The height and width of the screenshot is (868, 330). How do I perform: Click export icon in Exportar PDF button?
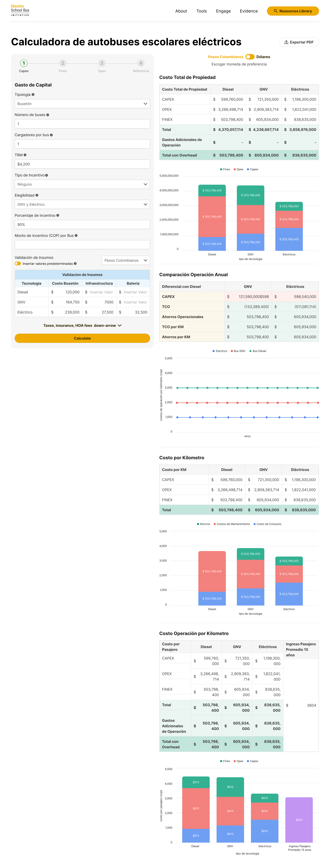click(286, 42)
